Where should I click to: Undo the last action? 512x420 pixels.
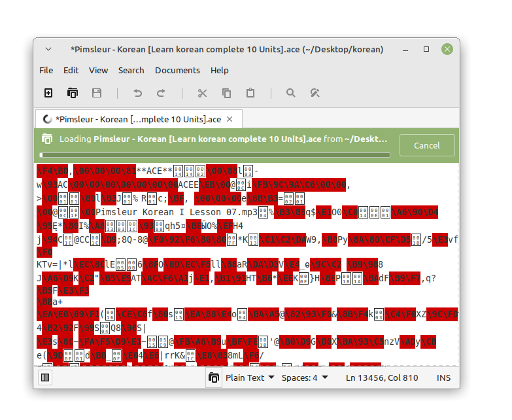pos(137,93)
